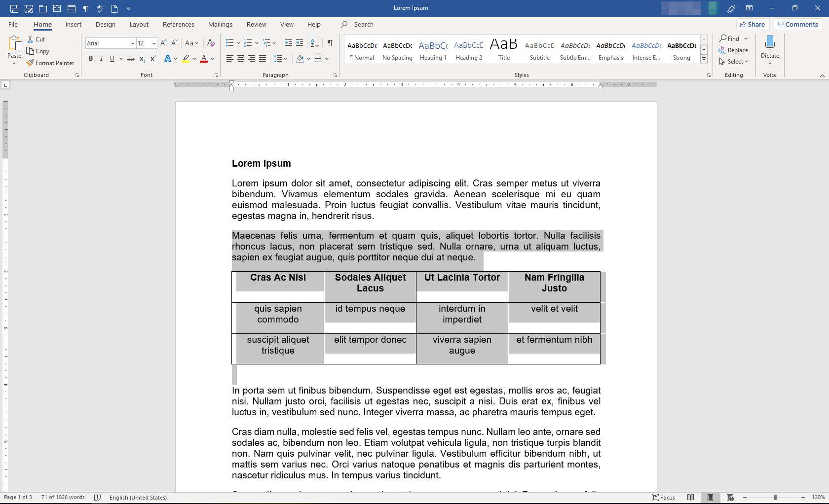Click the Save icon in title bar
This screenshot has width=829, height=504.
tap(14, 8)
